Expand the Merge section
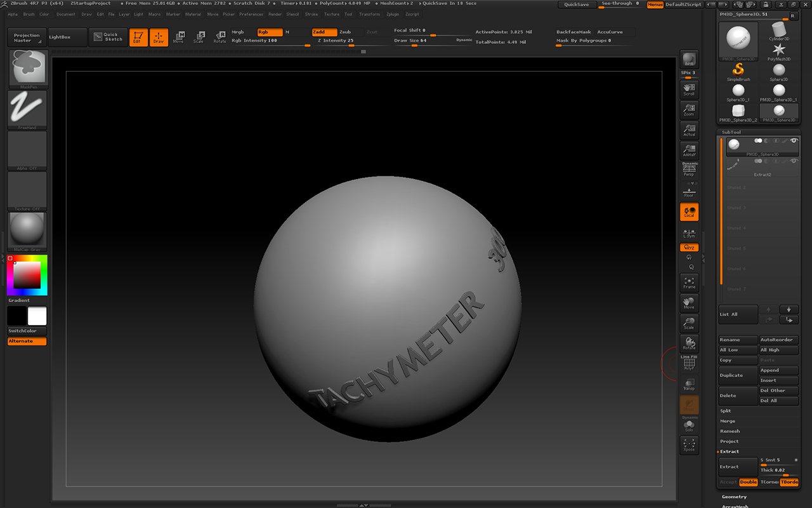This screenshot has height=508, width=812. point(728,421)
